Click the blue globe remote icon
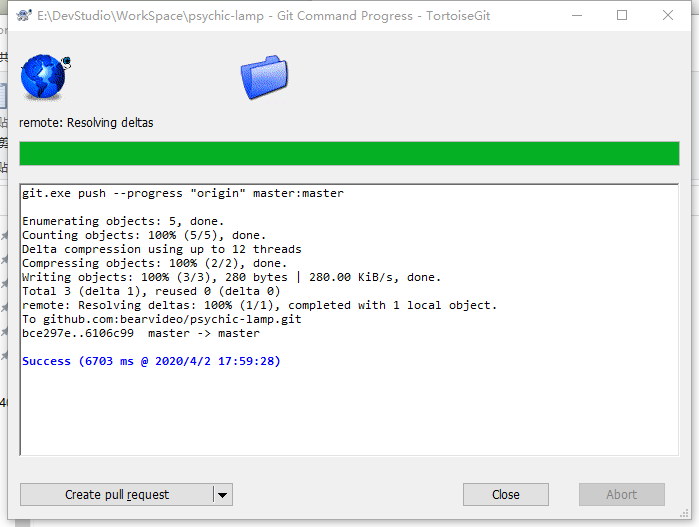The height and width of the screenshot is (527, 699). pos(43,78)
